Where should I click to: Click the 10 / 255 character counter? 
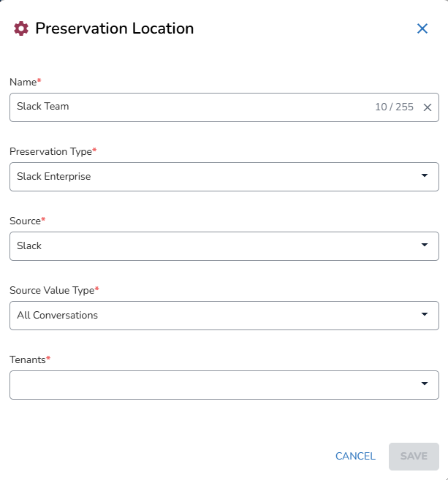[394, 107]
